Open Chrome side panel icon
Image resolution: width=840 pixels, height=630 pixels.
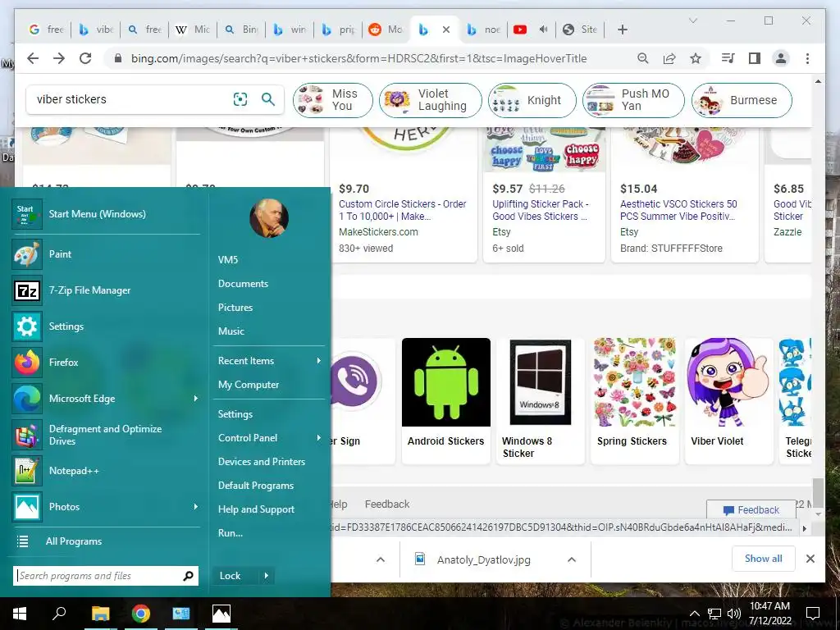[x=755, y=58]
